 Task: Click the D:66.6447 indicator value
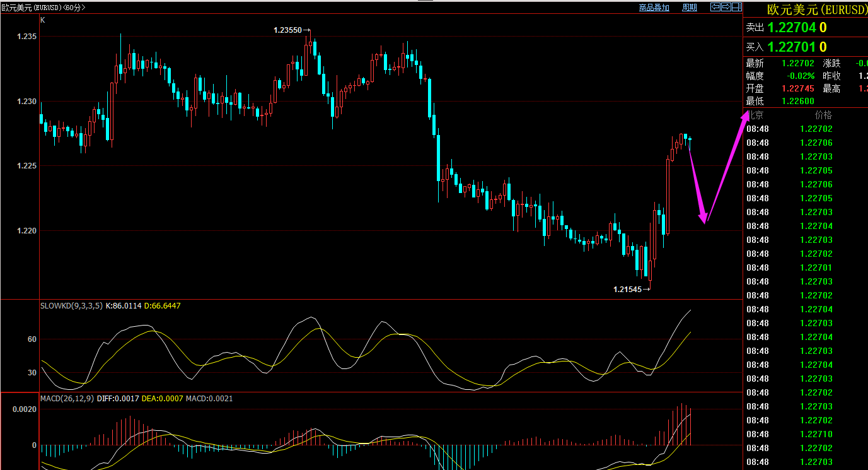(163, 305)
